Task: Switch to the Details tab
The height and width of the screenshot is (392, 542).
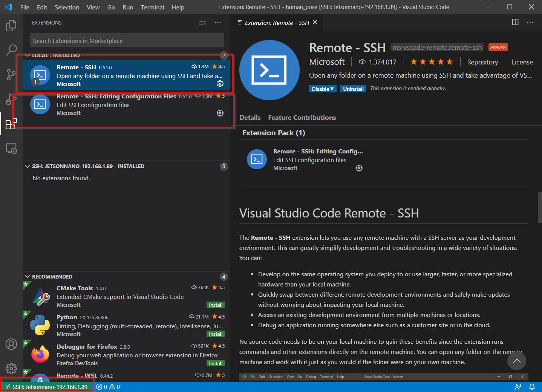Action: pyautogui.click(x=250, y=118)
